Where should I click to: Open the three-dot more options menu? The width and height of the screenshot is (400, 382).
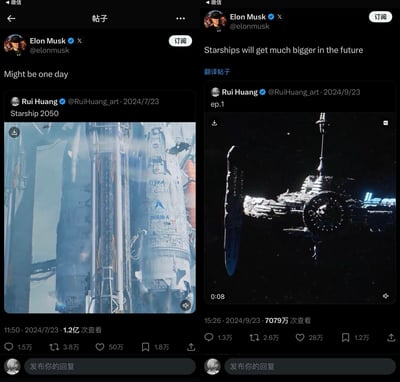click(180, 18)
